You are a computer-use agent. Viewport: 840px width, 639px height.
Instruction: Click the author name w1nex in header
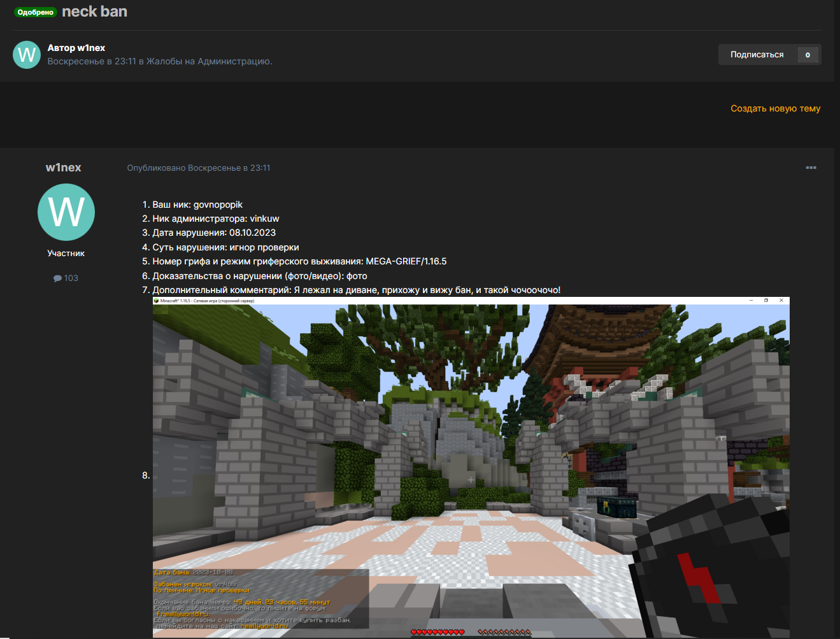(91, 48)
